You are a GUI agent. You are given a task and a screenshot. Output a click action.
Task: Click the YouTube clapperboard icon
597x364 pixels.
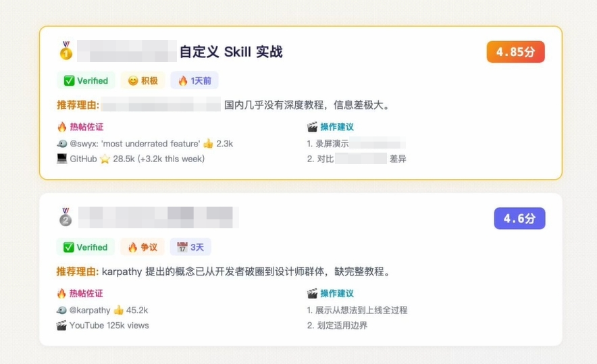tap(62, 326)
